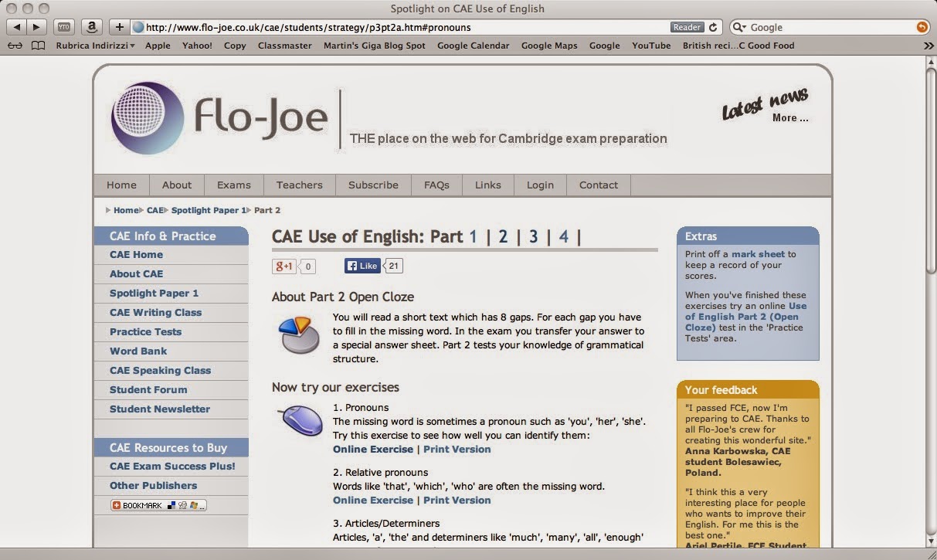Open the YouTube bookmark
This screenshot has height=560, width=937.
(651, 46)
